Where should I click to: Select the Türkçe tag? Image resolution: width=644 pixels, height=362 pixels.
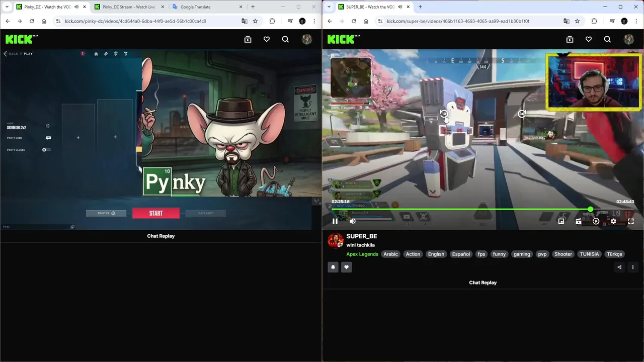coord(614,254)
